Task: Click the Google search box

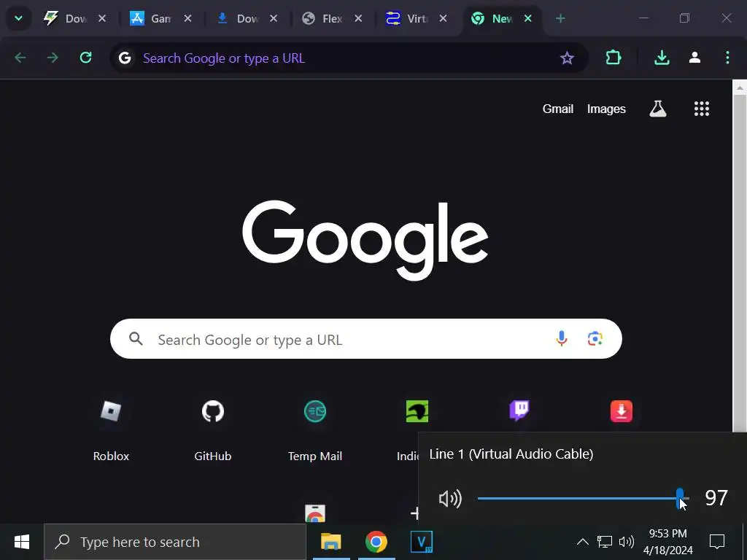Action: (366, 339)
